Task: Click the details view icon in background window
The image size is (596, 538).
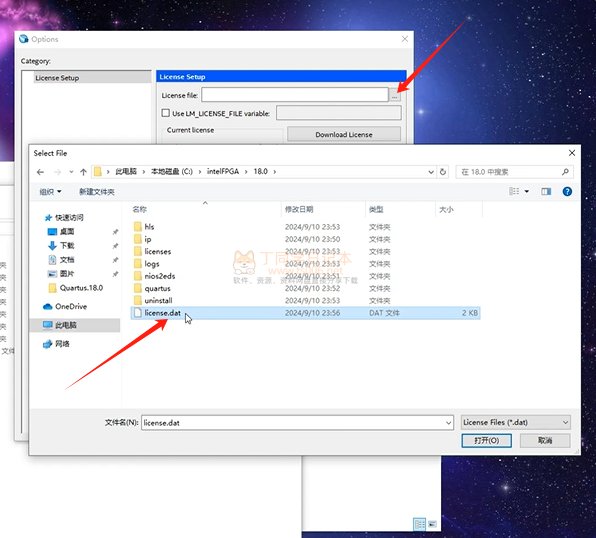Action: point(419,525)
